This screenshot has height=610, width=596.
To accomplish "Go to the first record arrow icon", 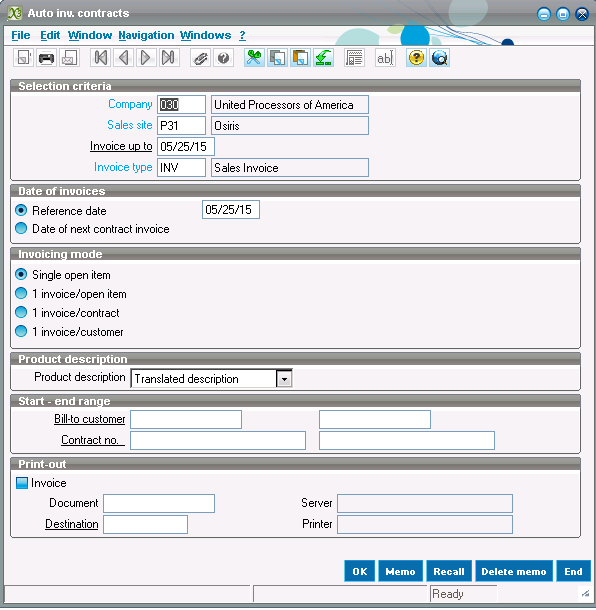I will point(100,58).
